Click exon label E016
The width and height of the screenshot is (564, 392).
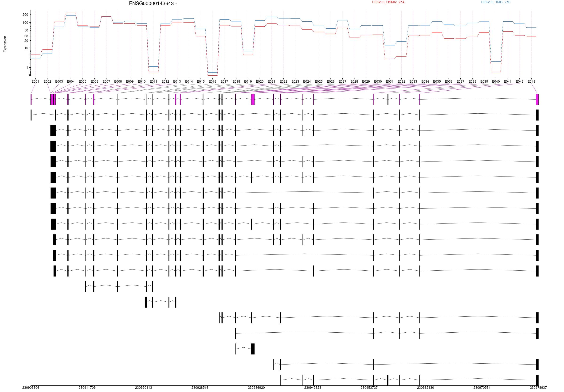tap(212, 81)
